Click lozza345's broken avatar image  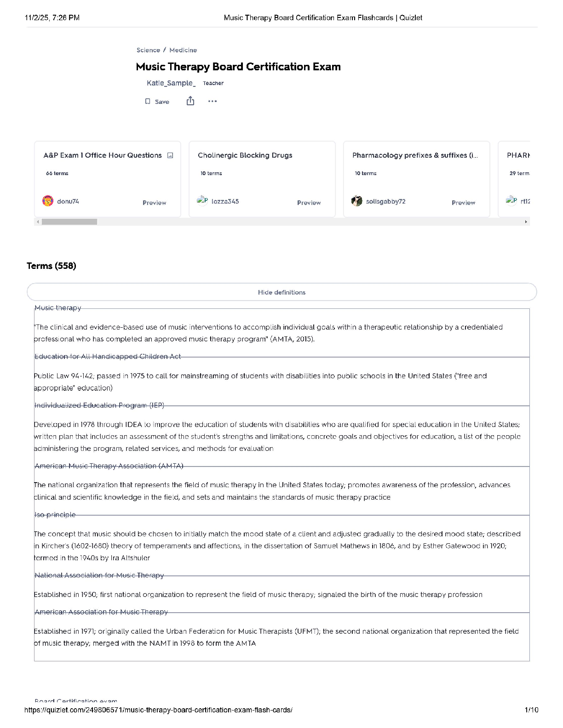click(202, 200)
